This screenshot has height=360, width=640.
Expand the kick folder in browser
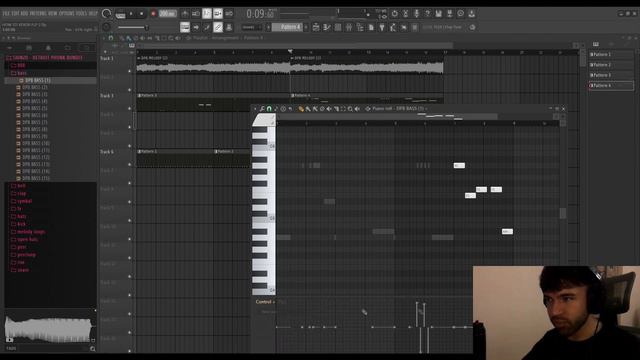[18, 224]
